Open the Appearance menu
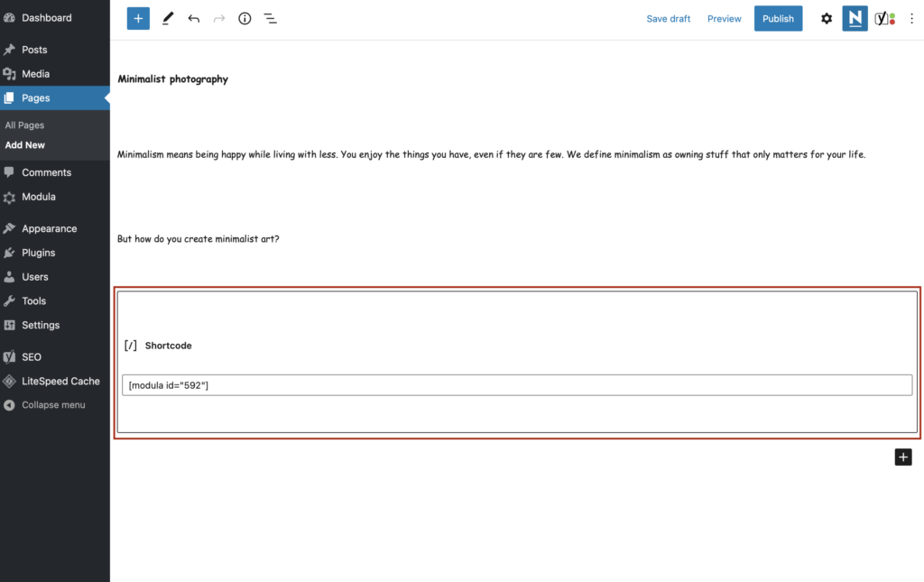Image resolution: width=924 pixels, height=582 pixels. pos(50,228)
